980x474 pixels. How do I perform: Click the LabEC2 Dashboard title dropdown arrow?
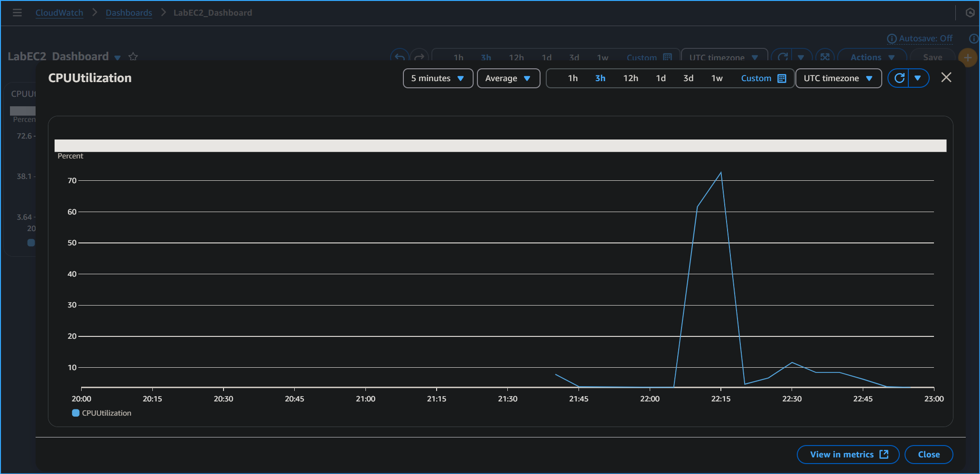[117, 57]
